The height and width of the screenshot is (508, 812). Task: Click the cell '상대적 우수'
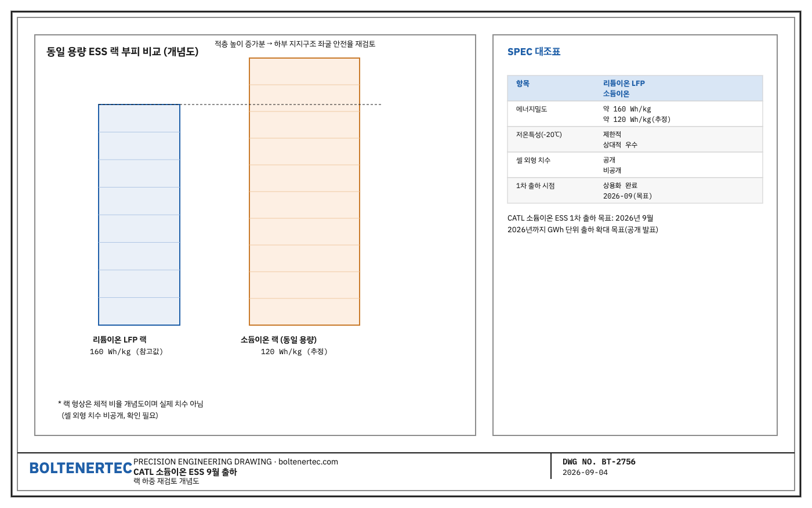coord(620,145)
